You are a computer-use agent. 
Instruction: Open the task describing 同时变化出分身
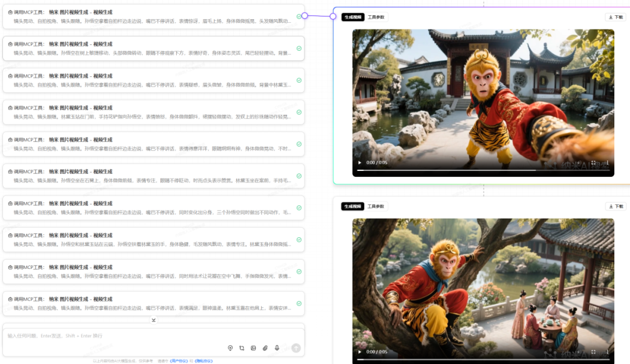click(x=153, y=208)
